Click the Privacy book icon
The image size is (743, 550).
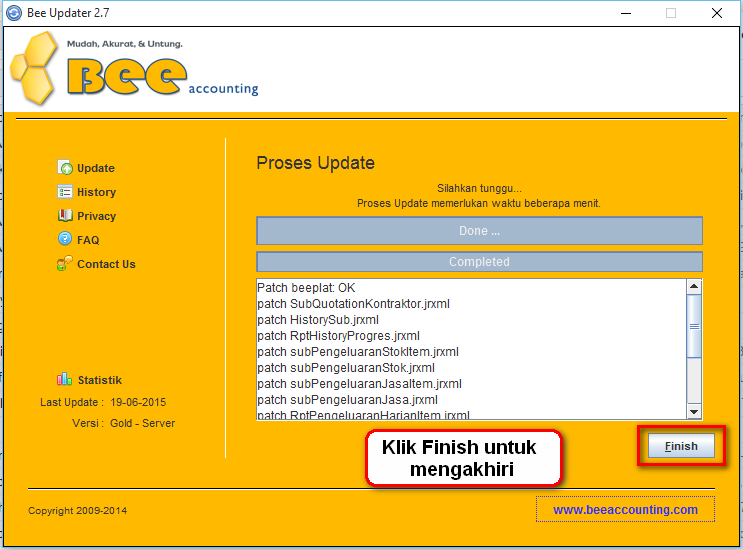(x=65, y=215)
